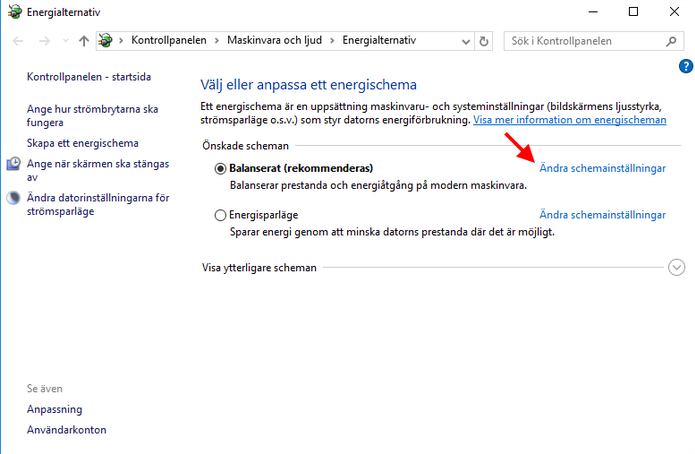
Task: Open the address bar history dropdown
Action: pyautogui.click(x=465, y=42)
